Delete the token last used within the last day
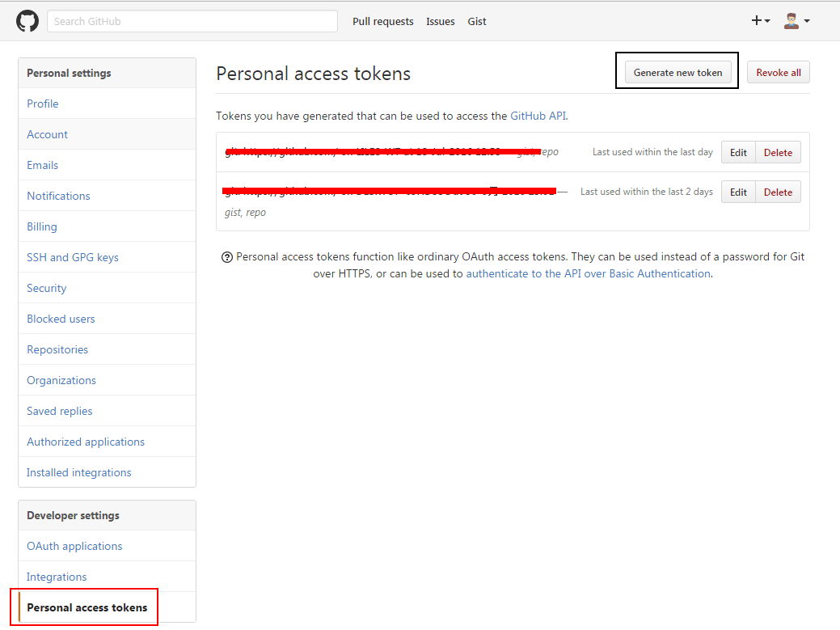The width and height of the screenshot is (840, 630). pyautogui.click(x=778, y=152)
